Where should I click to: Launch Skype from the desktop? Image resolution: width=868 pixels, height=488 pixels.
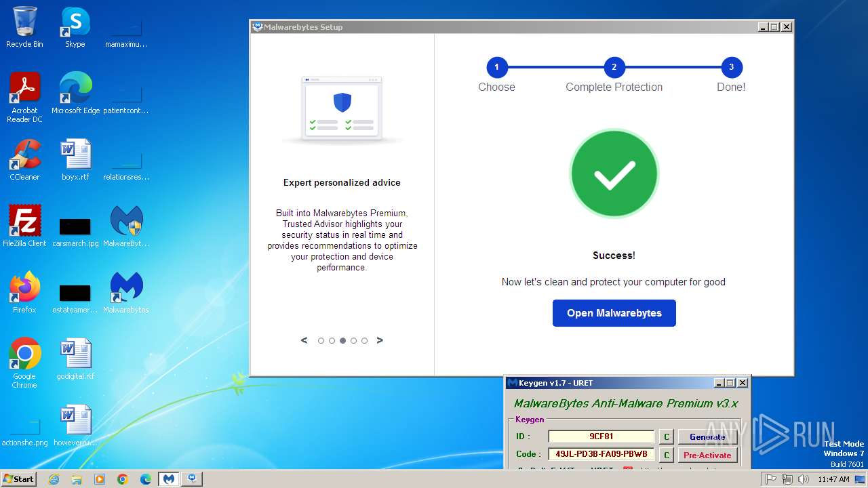(75, 27)
